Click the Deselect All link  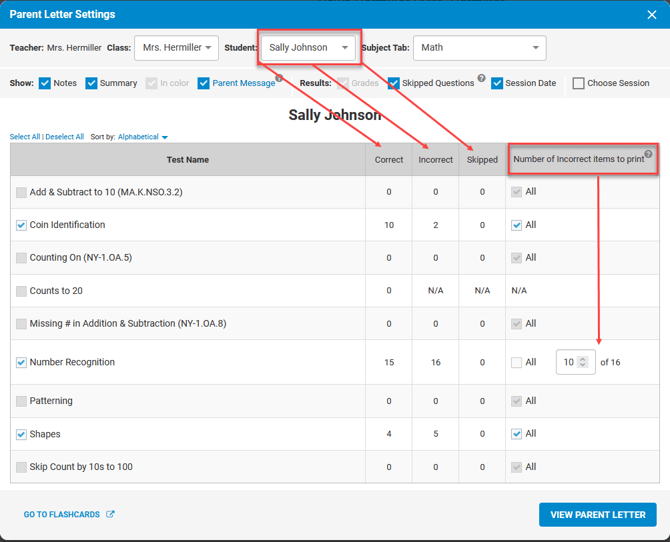[x=65, y=137]
